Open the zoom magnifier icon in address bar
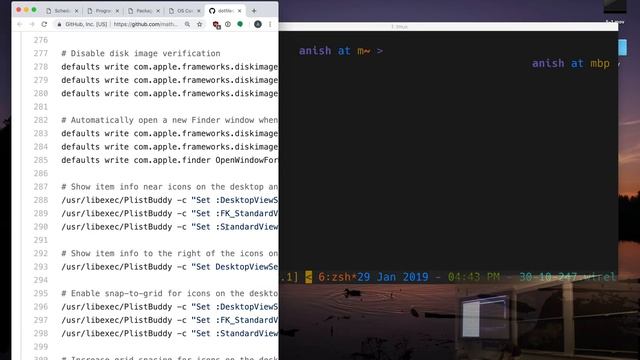640x360 pixels. pos(187,24)
